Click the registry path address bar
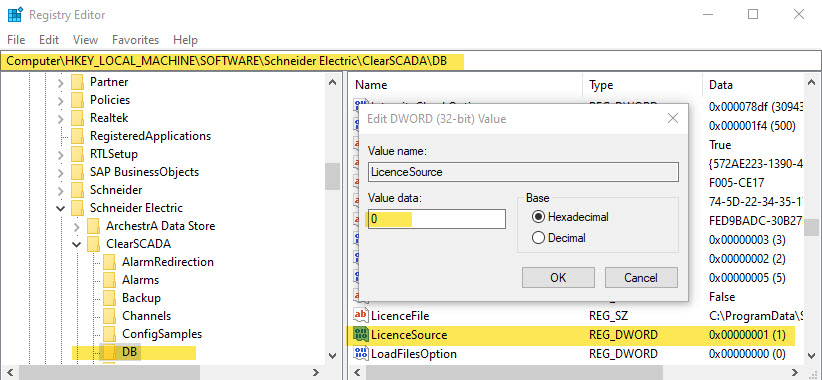822x380 pixels. tap(411, 61)
